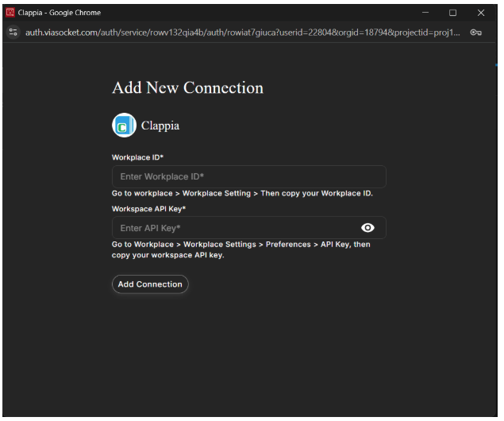Click the 'Workplace ID*' label
The image size is (504, 421).
pos(137,157)
